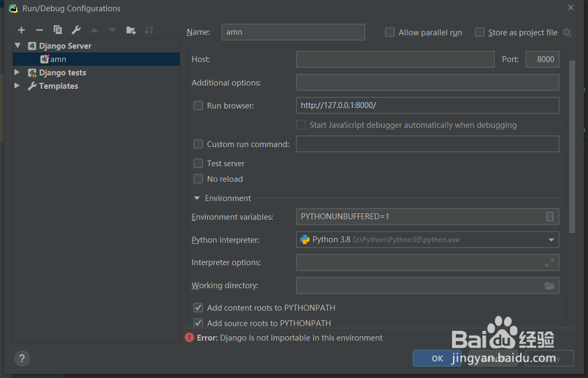Screen dimensions: 588x378
Task: Click the Help question mark button
Action: click(x=22, y=358)
